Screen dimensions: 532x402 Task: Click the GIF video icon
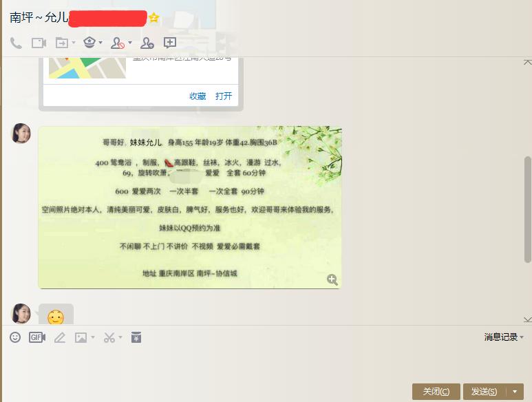(x=37, y=337)
